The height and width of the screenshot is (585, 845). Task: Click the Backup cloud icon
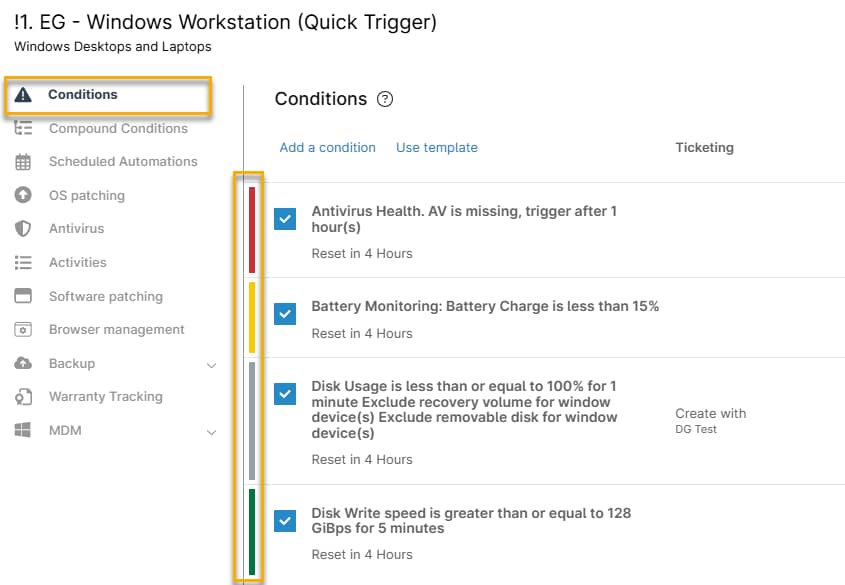(23, 364)
